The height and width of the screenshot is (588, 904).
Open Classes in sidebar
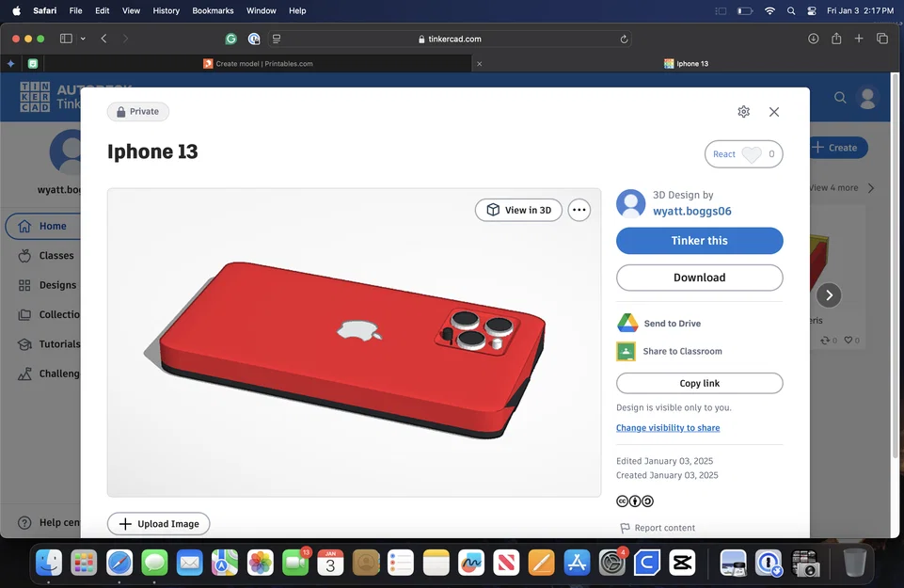pyautogui.click(x=46, y=255)
